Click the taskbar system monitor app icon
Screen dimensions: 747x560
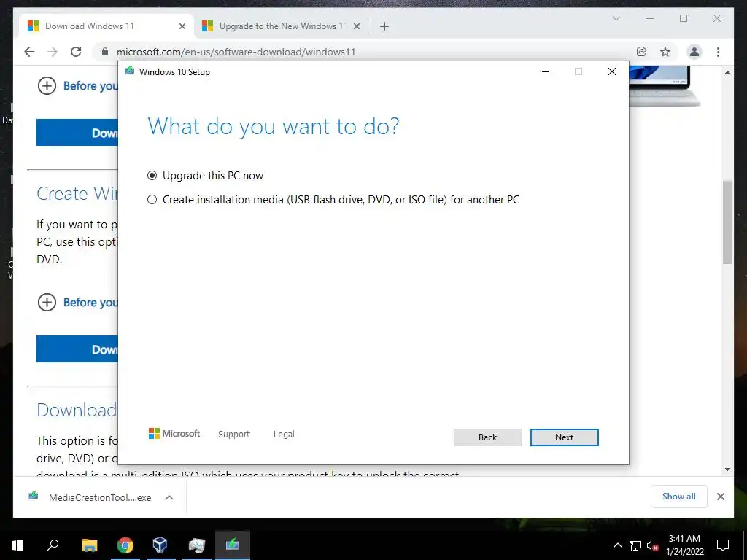coord(196,545)
